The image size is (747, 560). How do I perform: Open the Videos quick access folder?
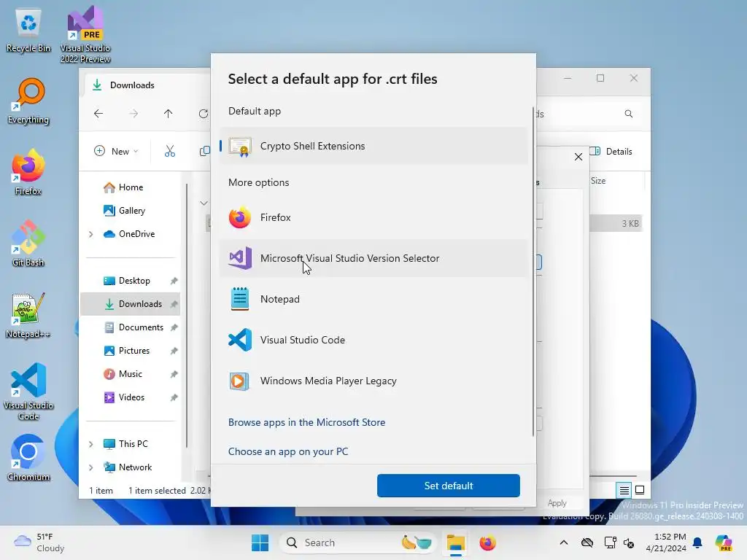tap(130, 397)
